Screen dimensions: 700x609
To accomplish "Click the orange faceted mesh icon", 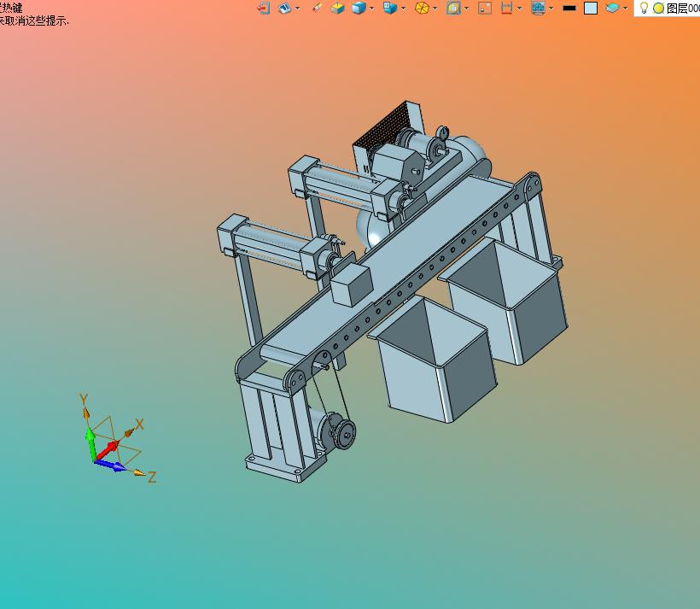I will pyautogui.click(x=422, y=8).
